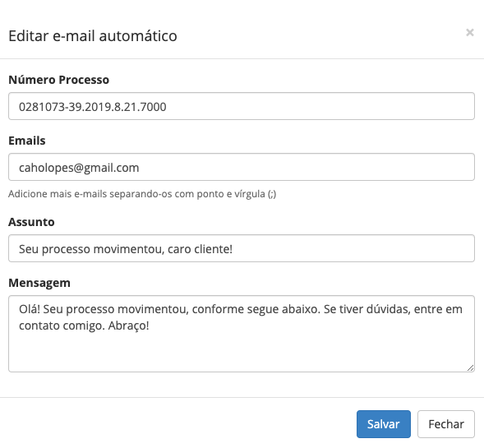
Task: Save the automatic e-mail with Salvar
Action: click(384, 424)
